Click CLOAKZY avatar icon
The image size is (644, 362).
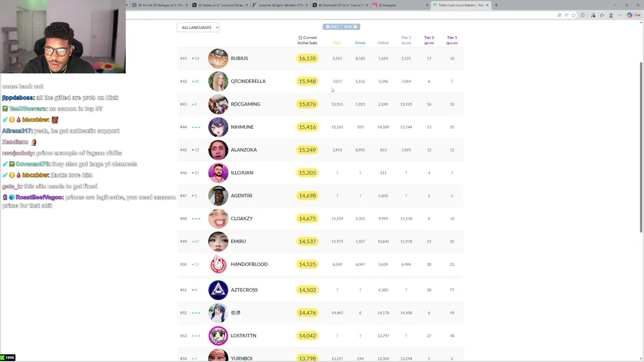(218, 219)
